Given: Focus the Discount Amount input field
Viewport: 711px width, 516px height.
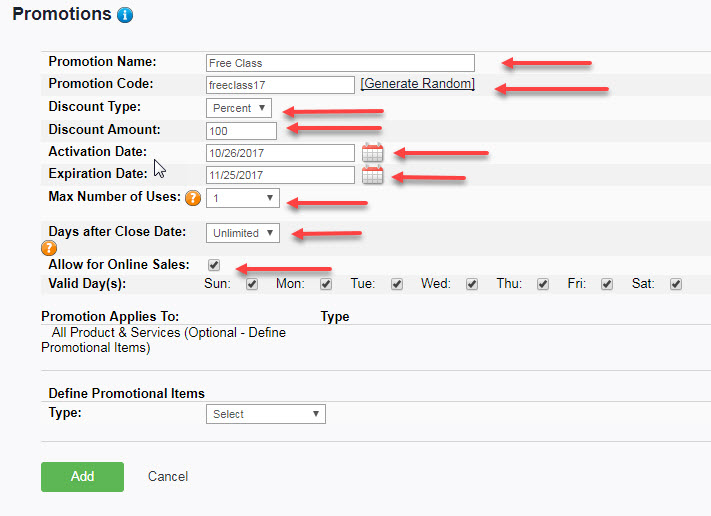Looking at the screenshot, I should click(x=241, y=130).
